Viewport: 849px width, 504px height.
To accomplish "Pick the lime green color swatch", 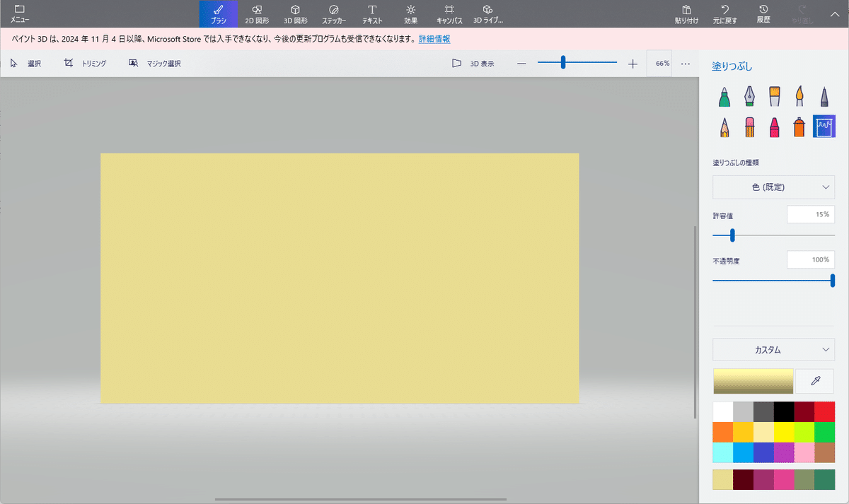I will (x=804, y=432).
